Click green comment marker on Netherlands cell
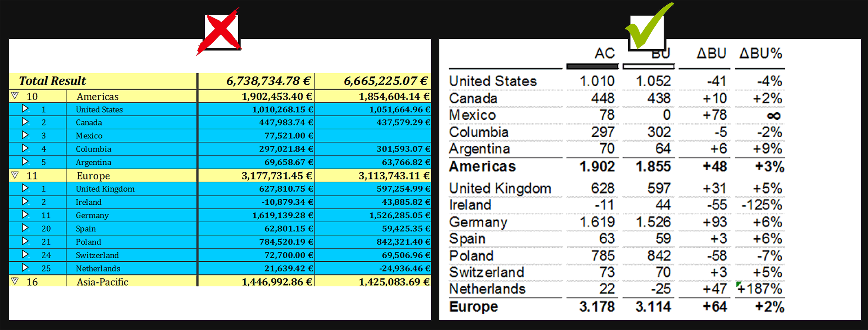Image resolution: width=868 pixels, height=330 pixels. (738, 285)
